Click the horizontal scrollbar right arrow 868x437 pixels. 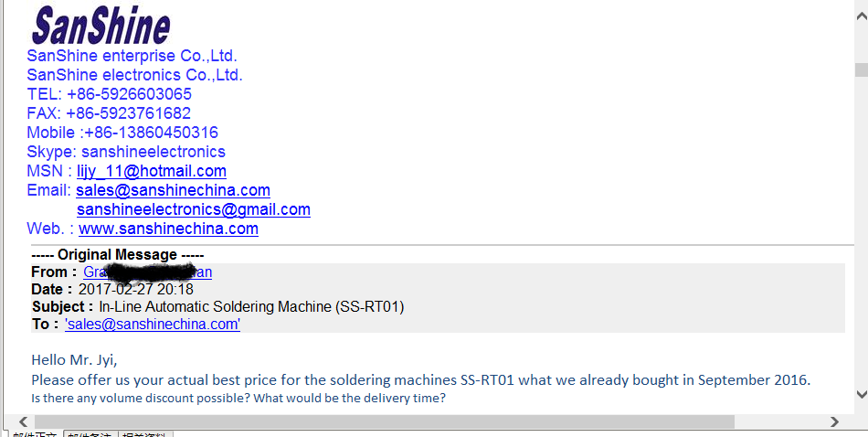click(x=834, y=422)
